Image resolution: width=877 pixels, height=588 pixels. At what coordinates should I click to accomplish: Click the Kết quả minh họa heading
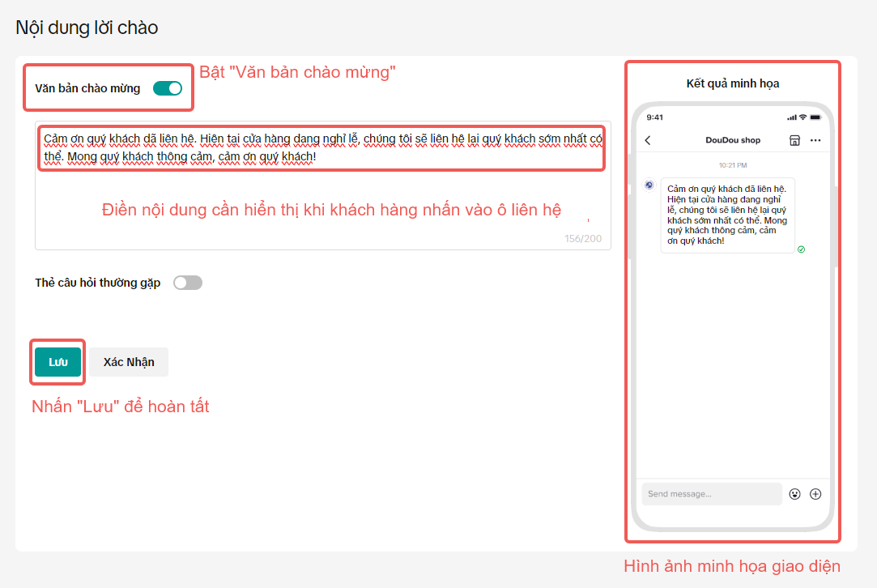733,84
